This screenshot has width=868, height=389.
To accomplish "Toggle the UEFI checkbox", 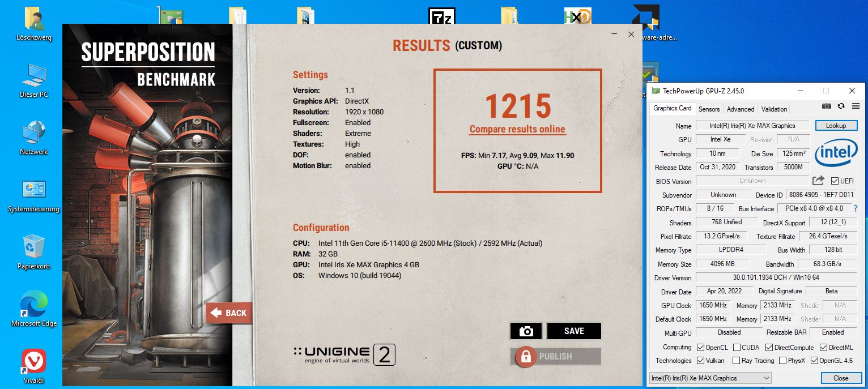I will pyautogui.click(x=835, y=181).
